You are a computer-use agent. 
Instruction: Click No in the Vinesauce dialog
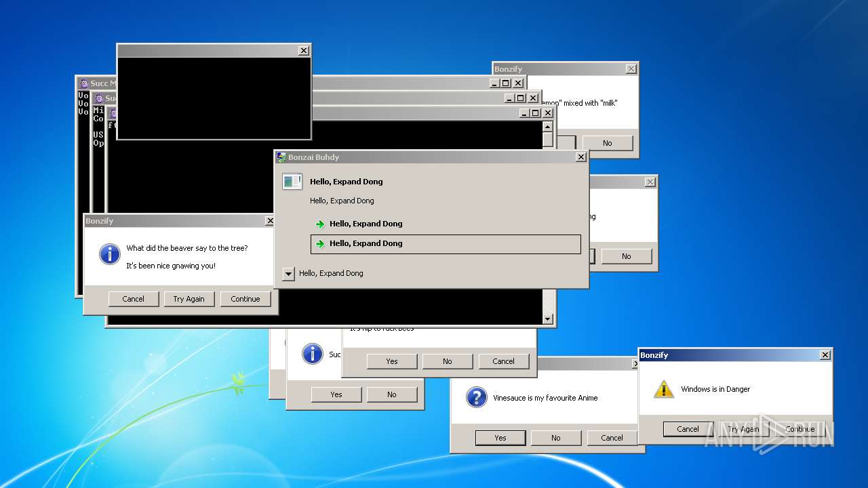point(556,438)
